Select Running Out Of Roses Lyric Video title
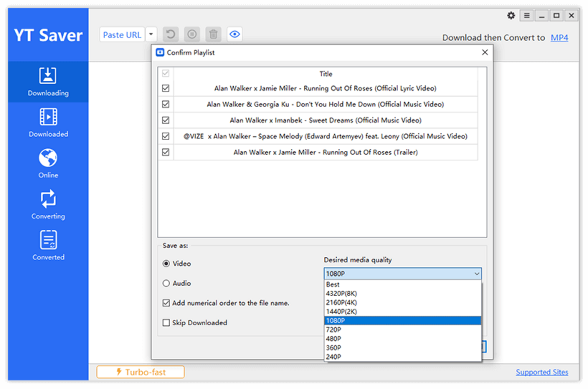The height and width of the screenshot is (389, 588). 326,88
